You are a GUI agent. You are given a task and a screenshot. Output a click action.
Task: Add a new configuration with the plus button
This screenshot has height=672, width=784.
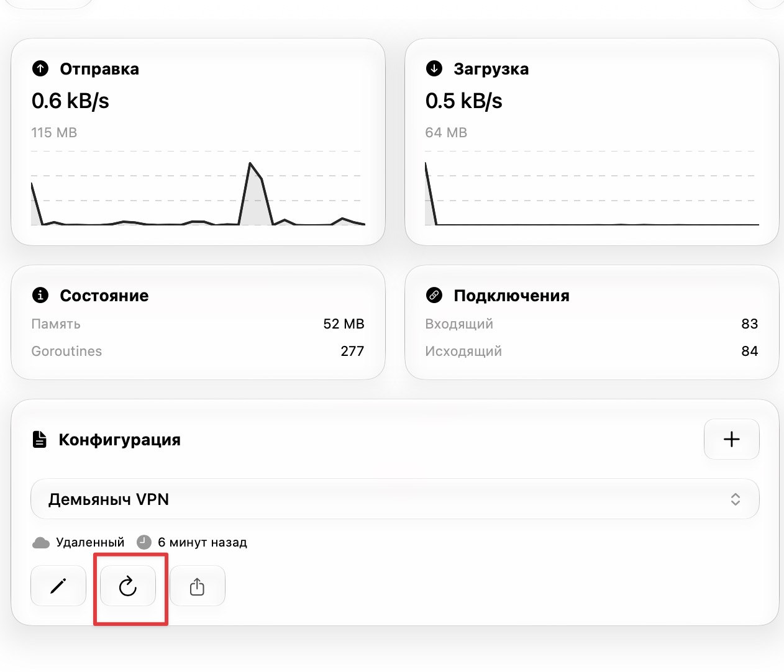732,439
